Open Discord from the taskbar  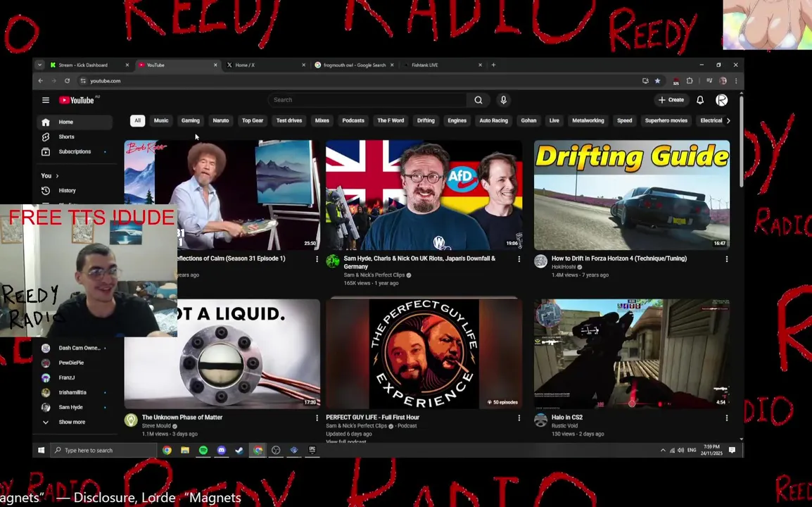click(x=222, y=450)
